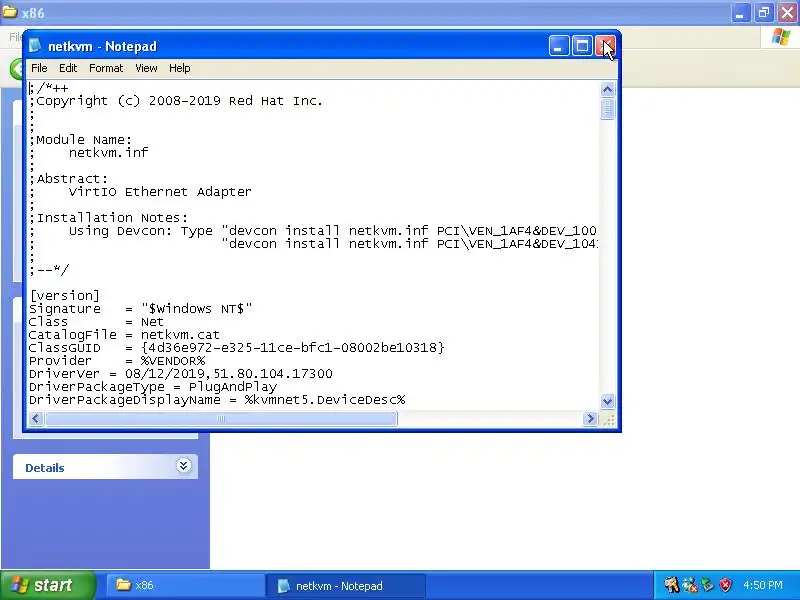Click the text "Copyright (c) 2008-2019 Red Hat Inc."
Image resolution: width=800 pixels, height=600 pixels.
pos(180,101)
